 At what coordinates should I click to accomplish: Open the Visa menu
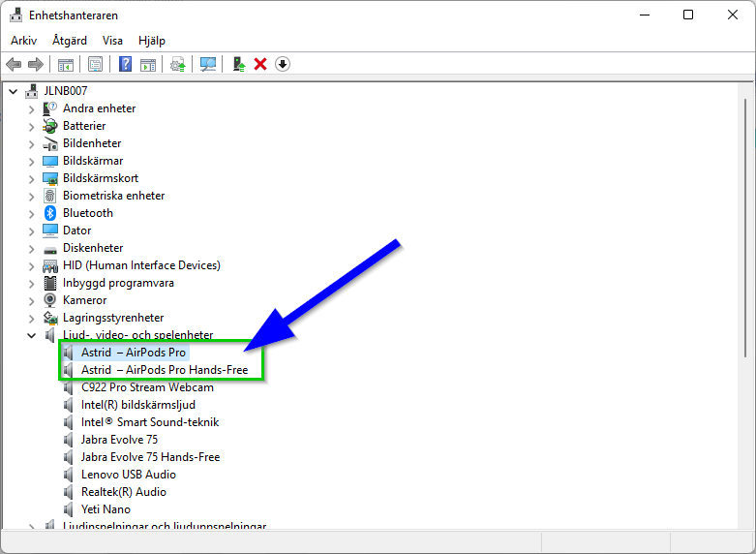point(112,41)
